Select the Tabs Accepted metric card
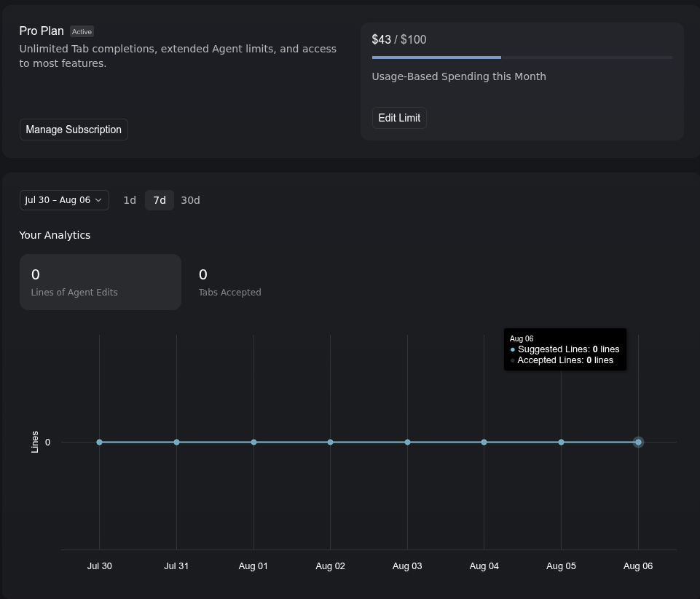 229,282
